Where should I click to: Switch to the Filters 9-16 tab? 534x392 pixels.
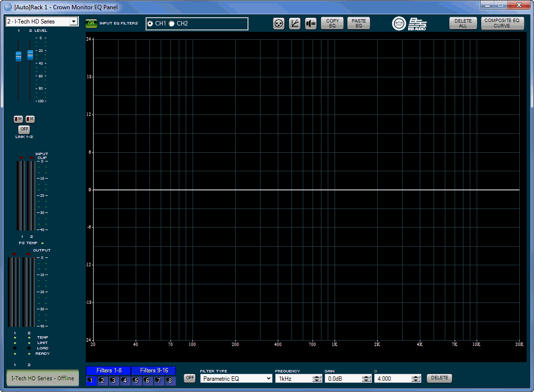pos(154,370)
